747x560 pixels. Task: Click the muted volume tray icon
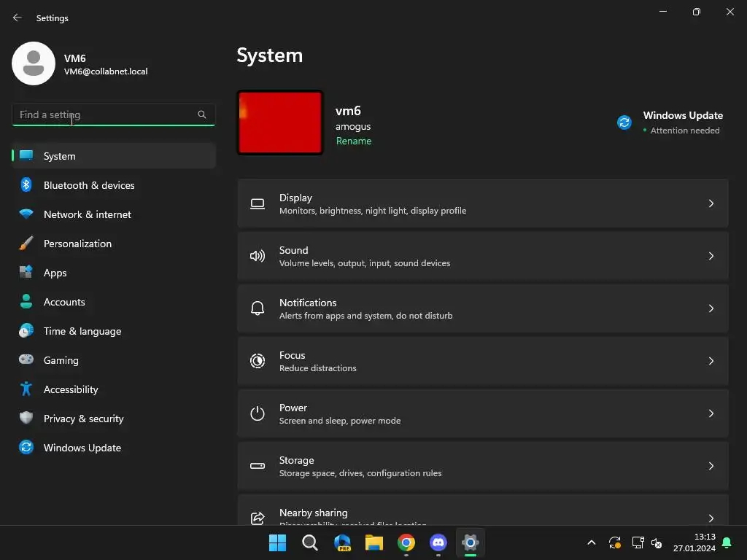657,542
